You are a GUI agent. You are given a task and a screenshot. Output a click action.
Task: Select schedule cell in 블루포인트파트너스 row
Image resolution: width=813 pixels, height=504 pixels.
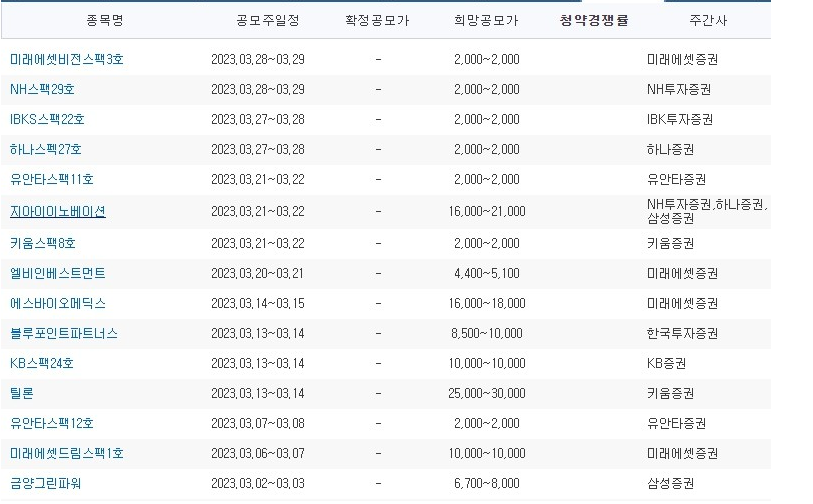(x=258, y=334)
